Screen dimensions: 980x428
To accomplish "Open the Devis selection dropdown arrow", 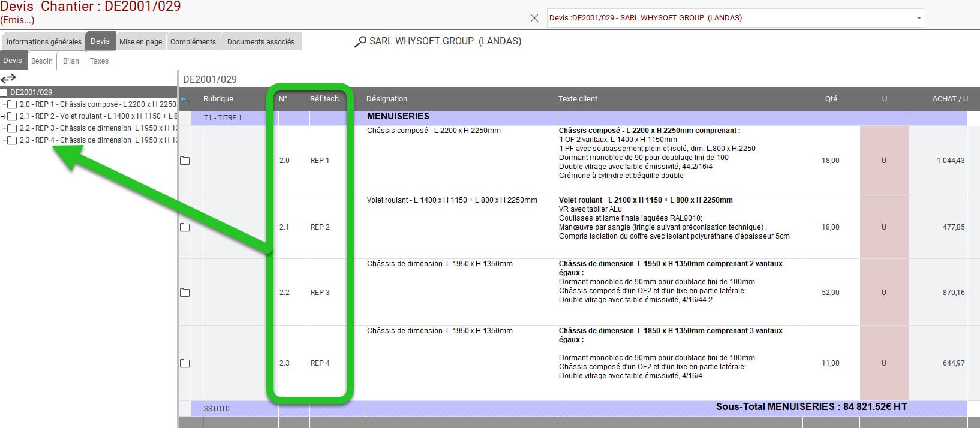I will tap(918, 18).
